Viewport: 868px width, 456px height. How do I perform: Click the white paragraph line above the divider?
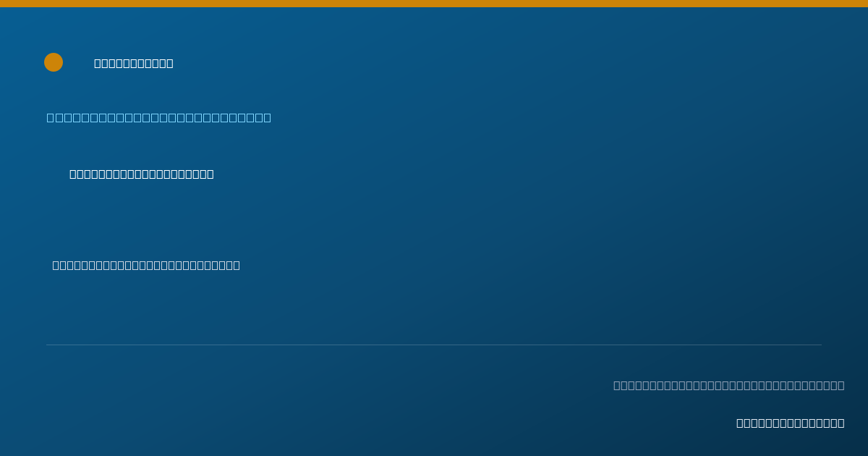[x=146, y=265]
